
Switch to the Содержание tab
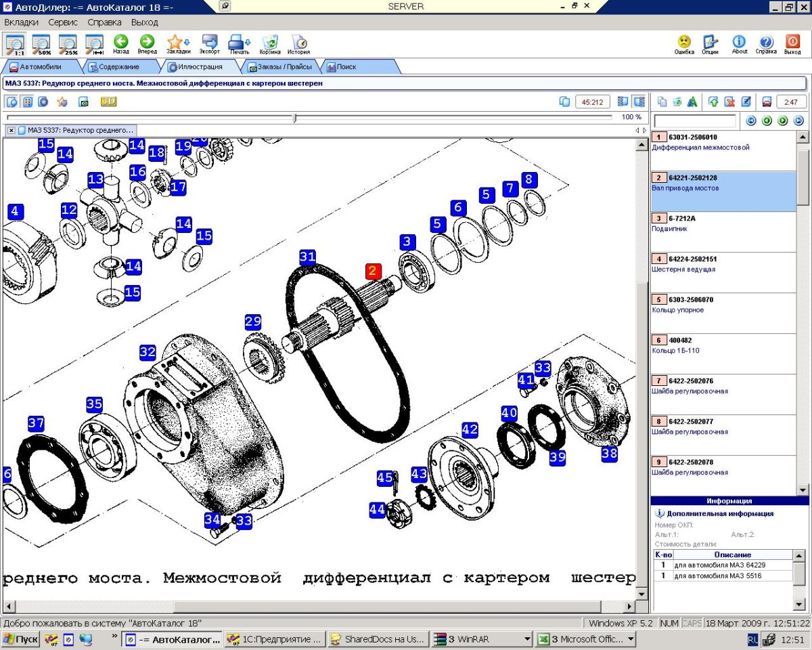(x=119, y=67)
